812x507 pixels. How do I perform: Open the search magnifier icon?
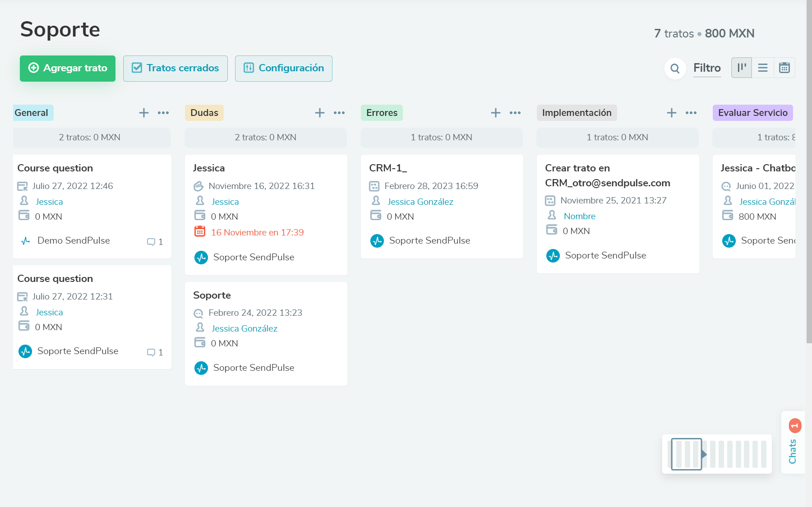[675, 68]
